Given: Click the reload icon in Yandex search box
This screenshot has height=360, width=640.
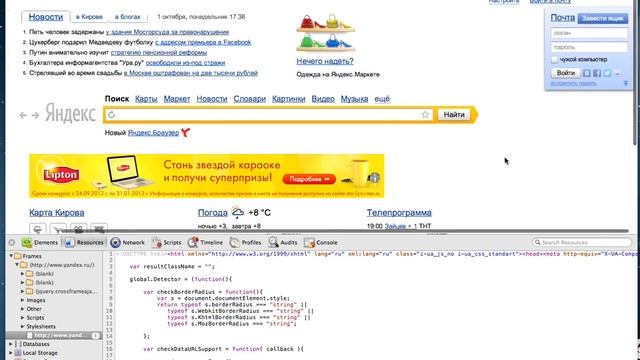Looking at the screenshot, I should point(111,115).
